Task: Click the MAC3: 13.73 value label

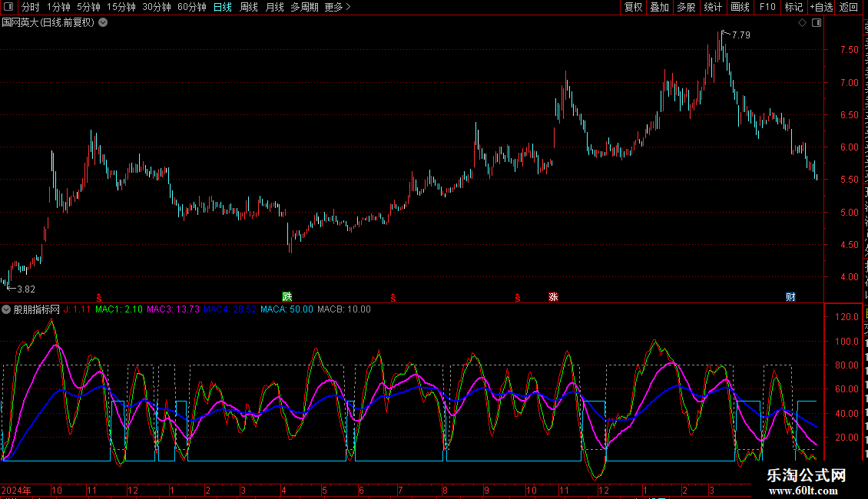Action: pyautogui.click(x=173, y=310)
